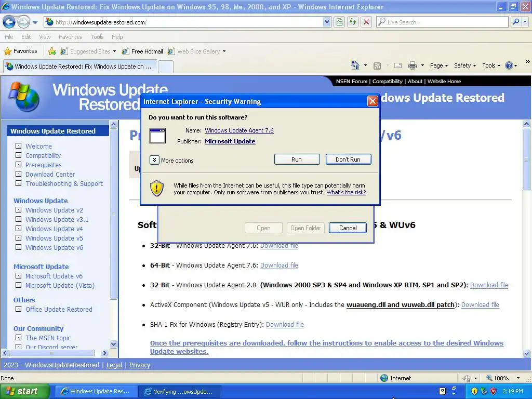Click the browser Forward arrow button
The image size is (532, 399).
click(x=23, y=22)
